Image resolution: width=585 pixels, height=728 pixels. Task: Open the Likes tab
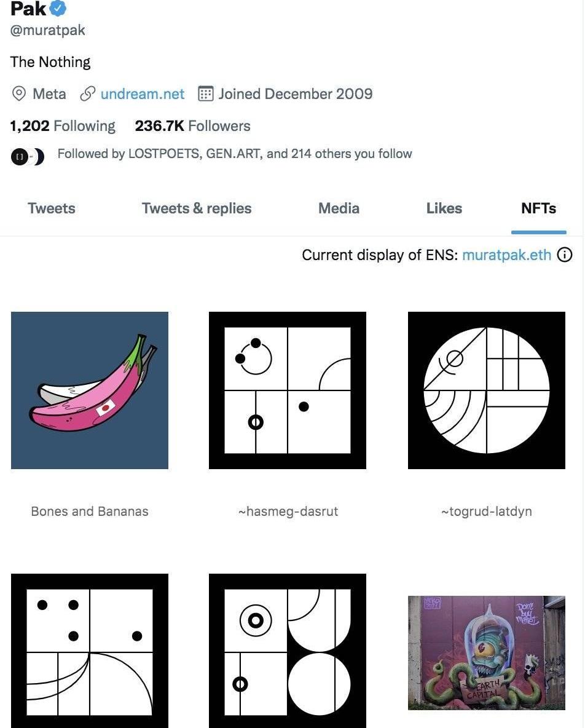pyautogui.click(x=444, y=208)
